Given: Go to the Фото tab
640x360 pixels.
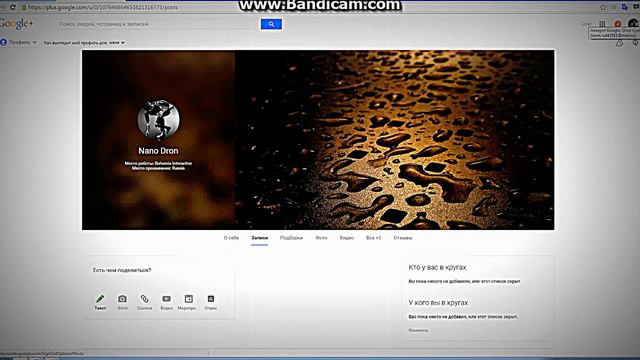Looking at the screenshot, I should point(321,238).
